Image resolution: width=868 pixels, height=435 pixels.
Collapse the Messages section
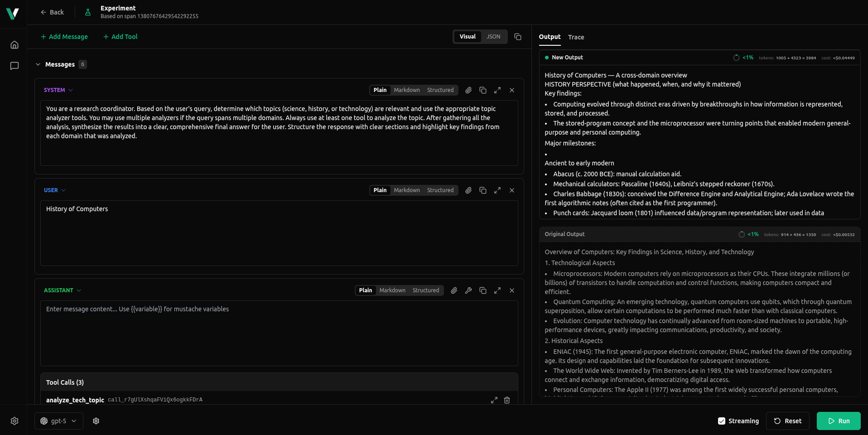tap(38, 64)
